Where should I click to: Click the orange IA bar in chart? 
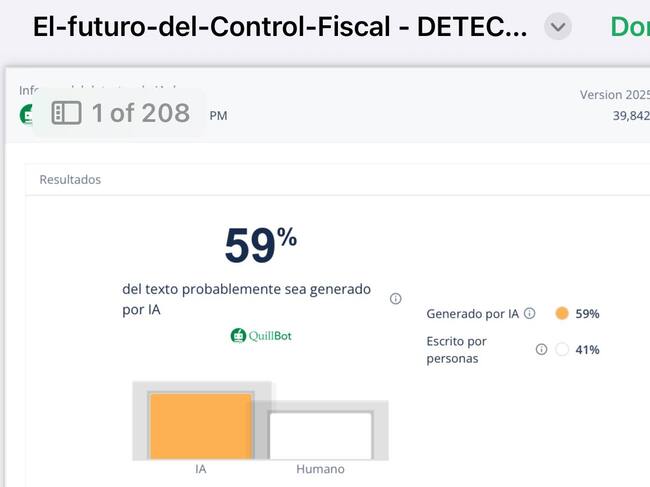(x=201, y=425)
